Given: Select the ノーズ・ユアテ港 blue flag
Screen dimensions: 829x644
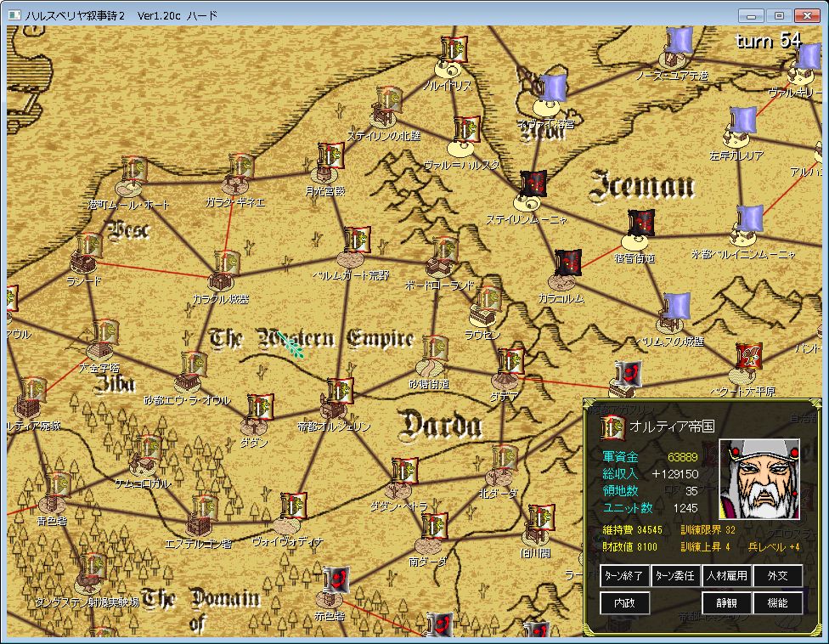Looking at the screenshot, I should [680, 40].
